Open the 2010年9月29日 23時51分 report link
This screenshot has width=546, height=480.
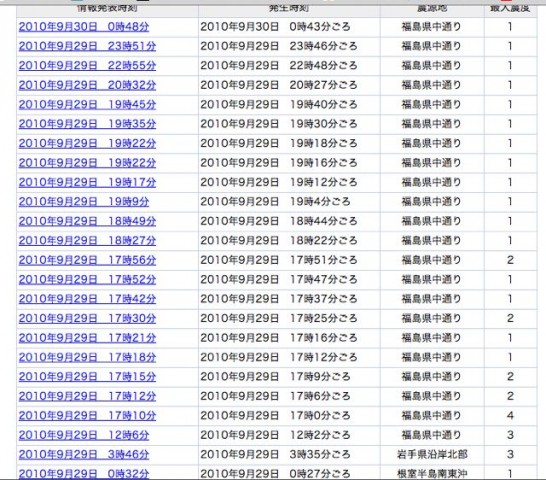[87, 46]
